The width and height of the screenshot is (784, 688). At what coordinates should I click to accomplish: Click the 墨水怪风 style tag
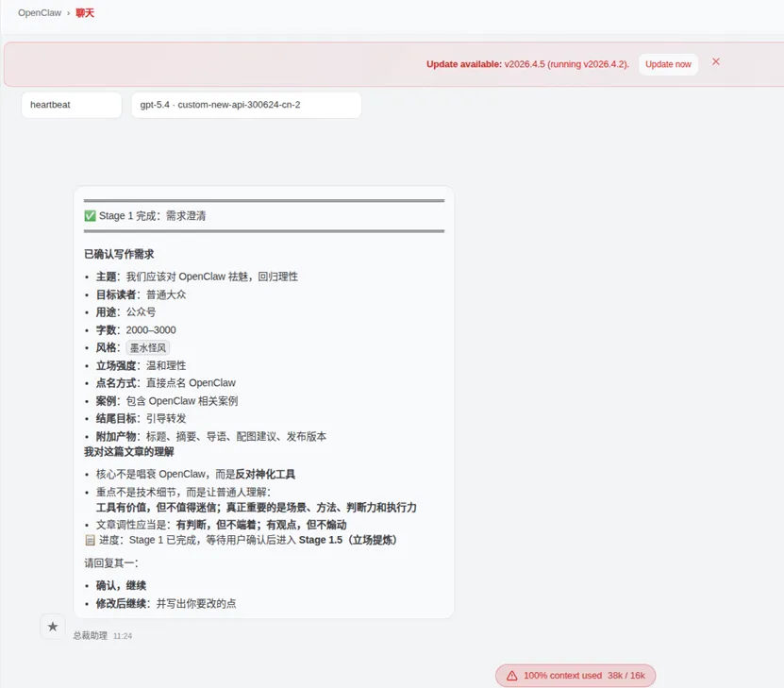(148, 347)
